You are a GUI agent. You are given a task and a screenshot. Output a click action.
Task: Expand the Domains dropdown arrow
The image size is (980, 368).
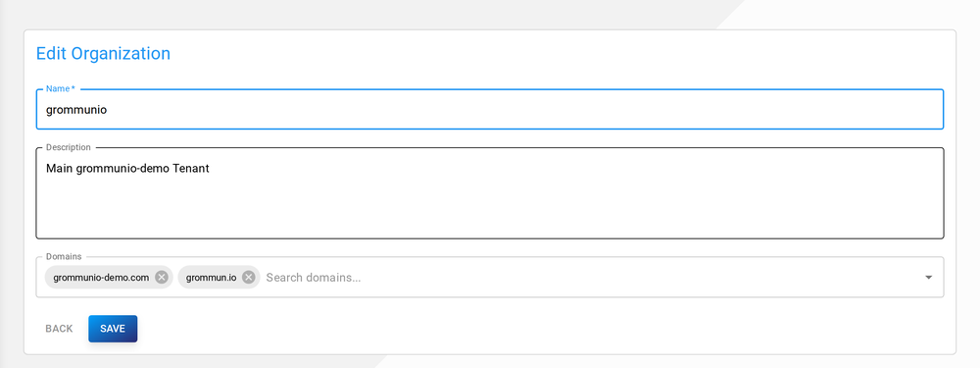coord(928,278)
